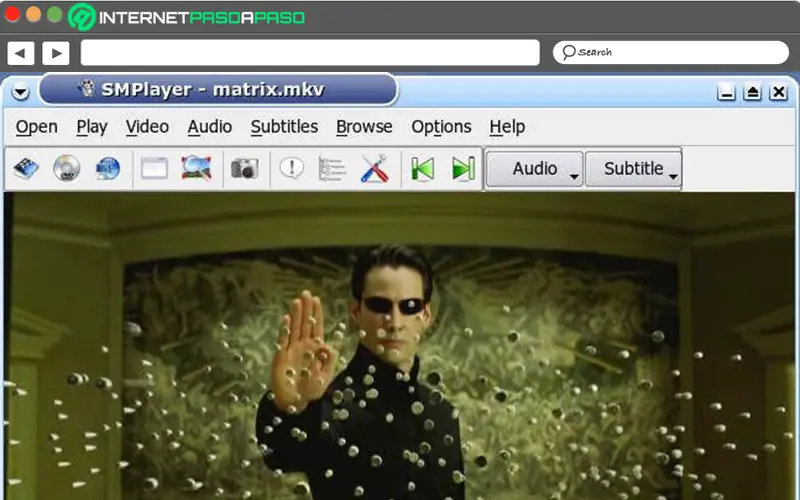The height and width of the screenshot is (500, 800).
Task: Open the Subtitles menu
Action: [x=284, y=127]
